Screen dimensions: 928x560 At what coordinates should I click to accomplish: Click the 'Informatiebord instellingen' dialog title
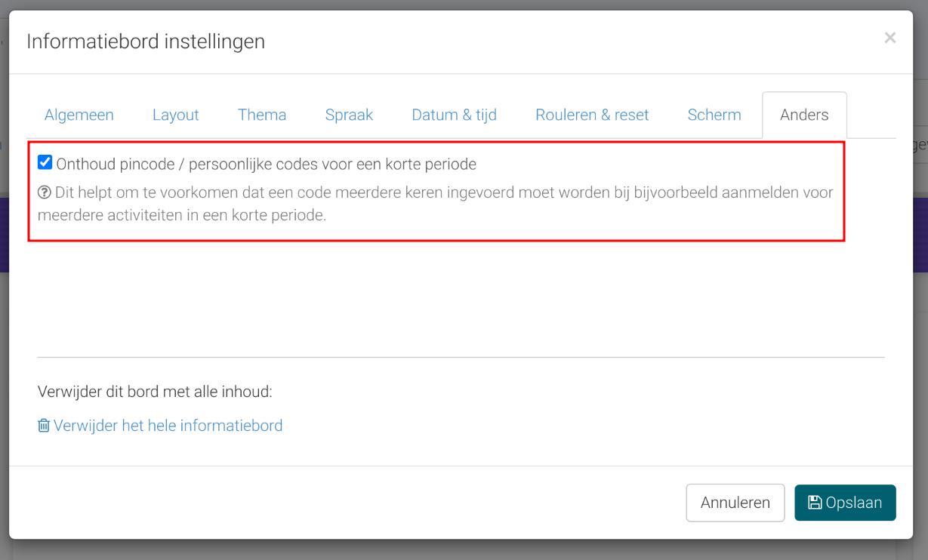point(146,42)
